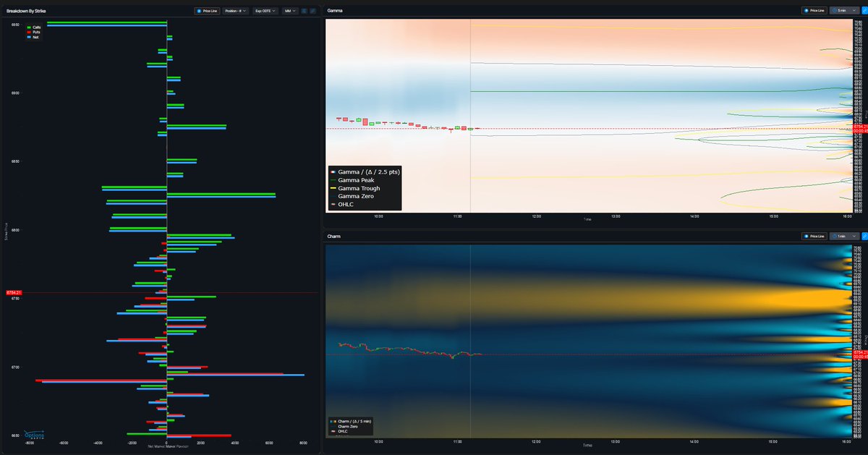Open the MM dropdown in Breakdown panel

click(290, 12)
